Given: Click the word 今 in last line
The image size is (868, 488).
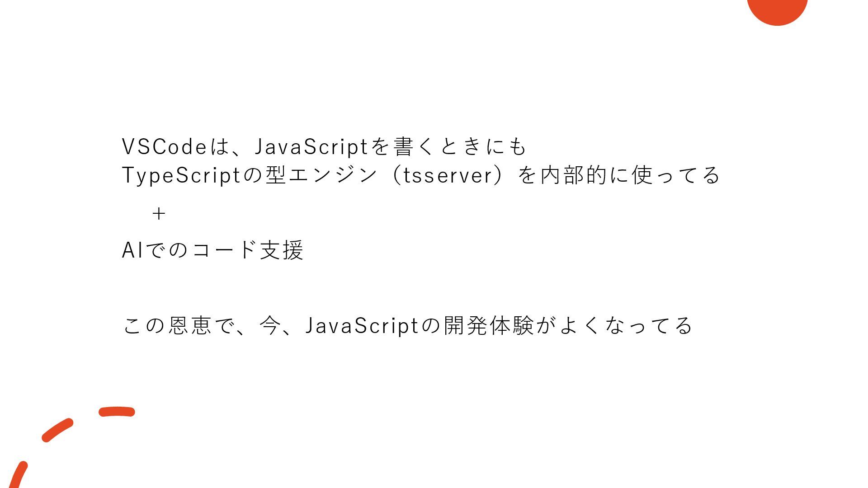Looking at the screenshot, I should [270, 325].
